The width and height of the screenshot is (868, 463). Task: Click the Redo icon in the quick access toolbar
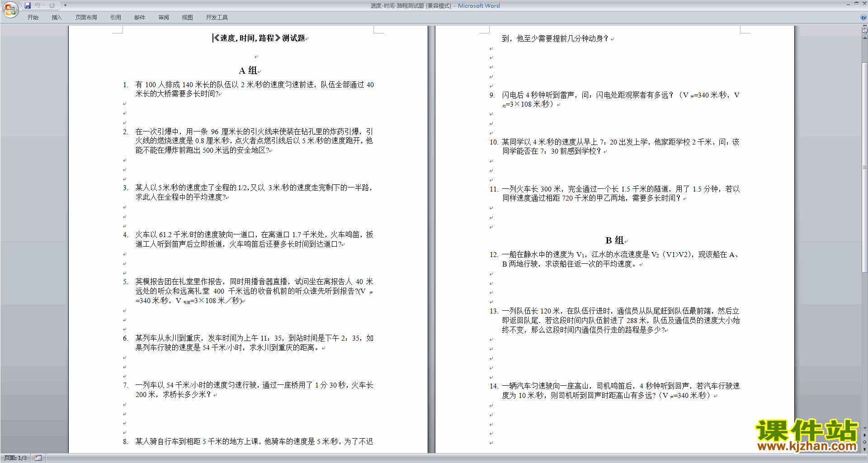tap(52, 5)
